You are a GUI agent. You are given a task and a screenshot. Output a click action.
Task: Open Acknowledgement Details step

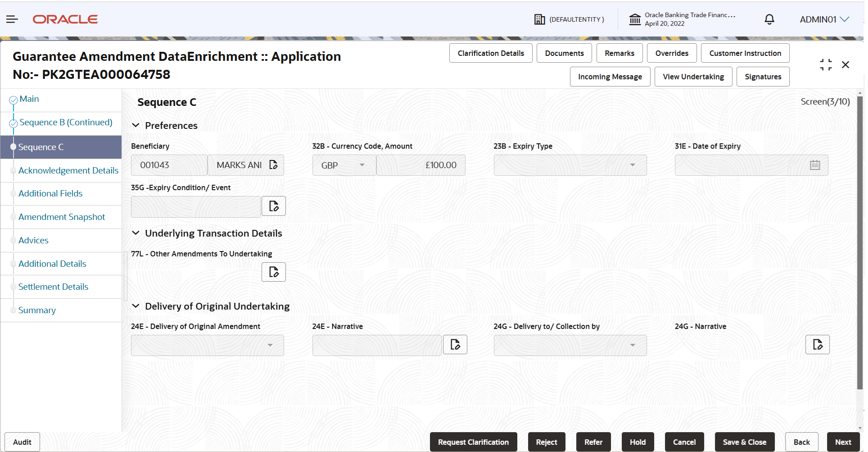[68, 170]
